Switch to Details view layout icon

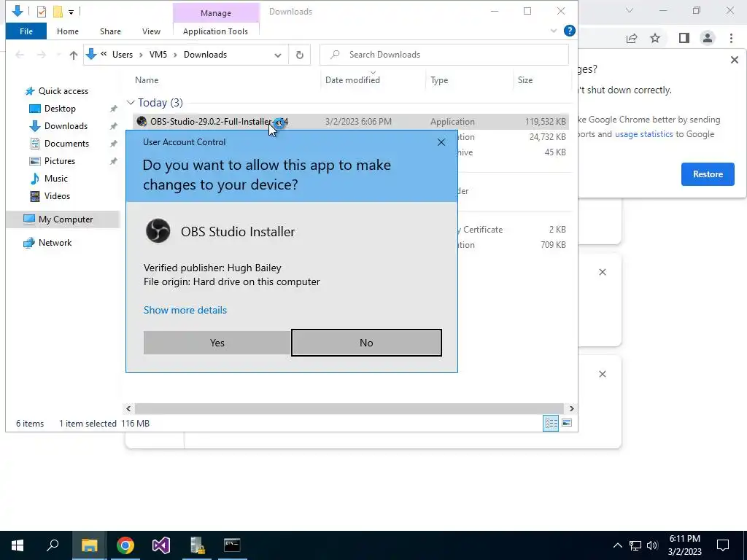pos(551,424)
